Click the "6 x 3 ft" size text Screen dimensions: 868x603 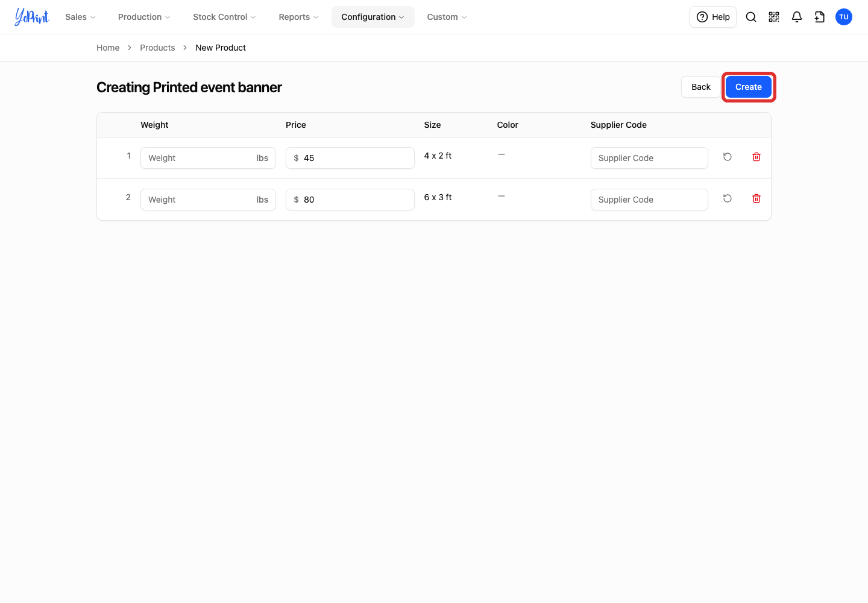438,197
